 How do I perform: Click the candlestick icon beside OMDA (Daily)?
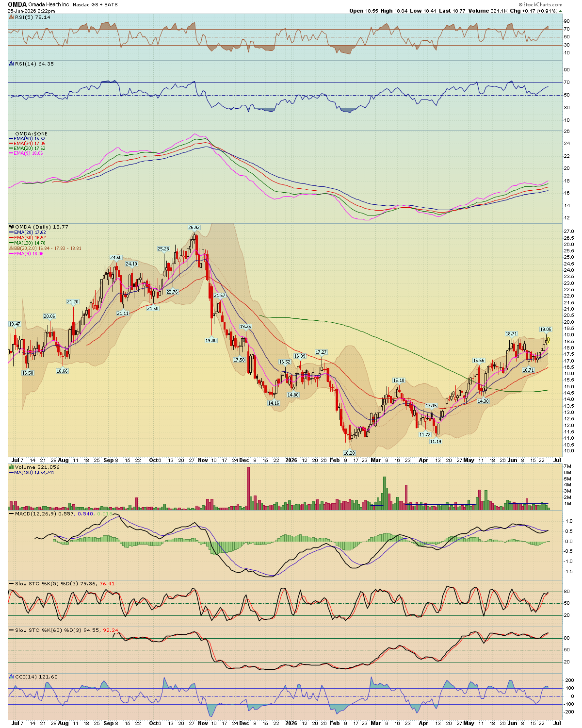(12, 227)
